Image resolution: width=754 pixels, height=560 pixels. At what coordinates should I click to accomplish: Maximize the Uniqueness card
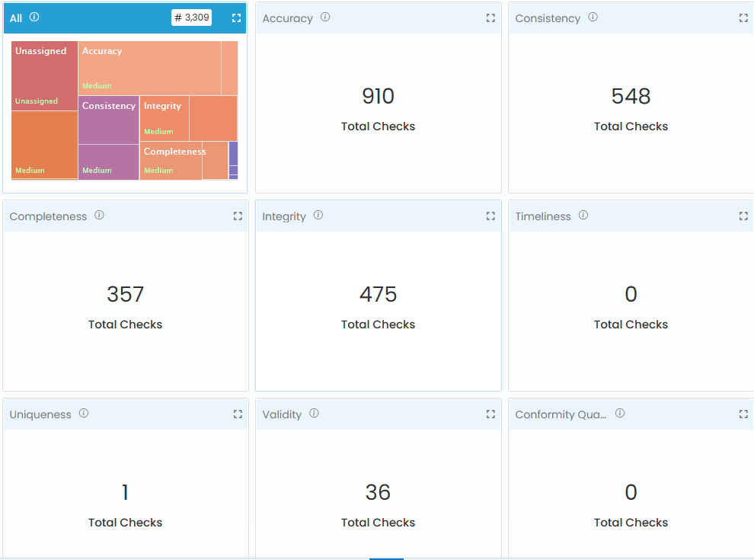pos(238,414)
